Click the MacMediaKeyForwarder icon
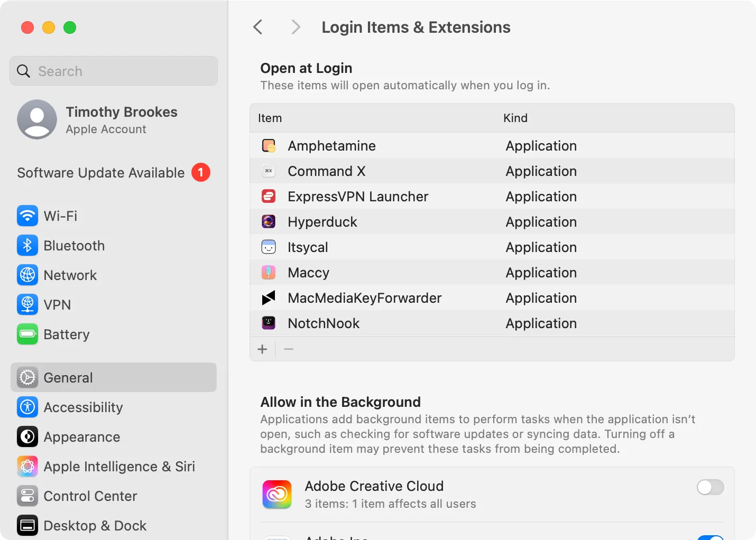Image resolution: width=756 pixels, height=540 pixels. tap(269, 297)
